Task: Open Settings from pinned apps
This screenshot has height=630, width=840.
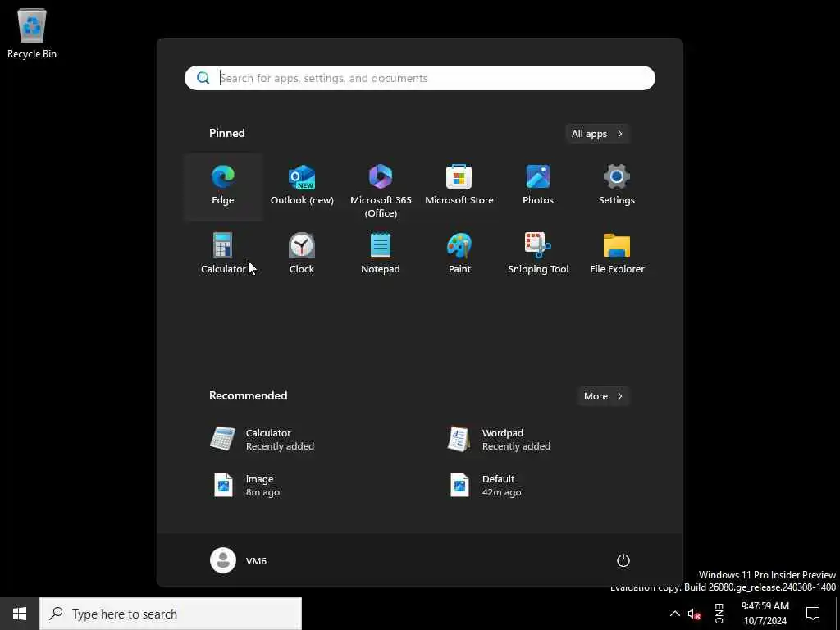Action: [617, 186]
